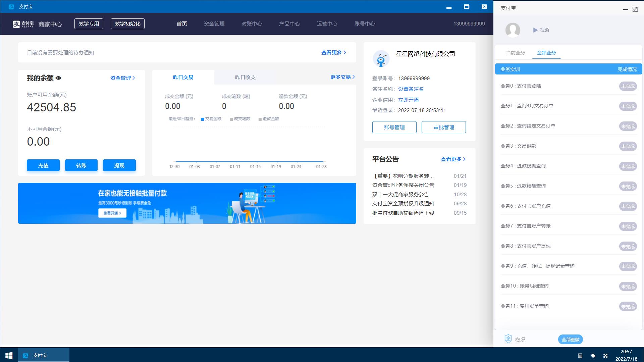The width and height of the screenshot is (644, 362).
Task: Click the fullscreen tray icon
Action: [605, 356]
